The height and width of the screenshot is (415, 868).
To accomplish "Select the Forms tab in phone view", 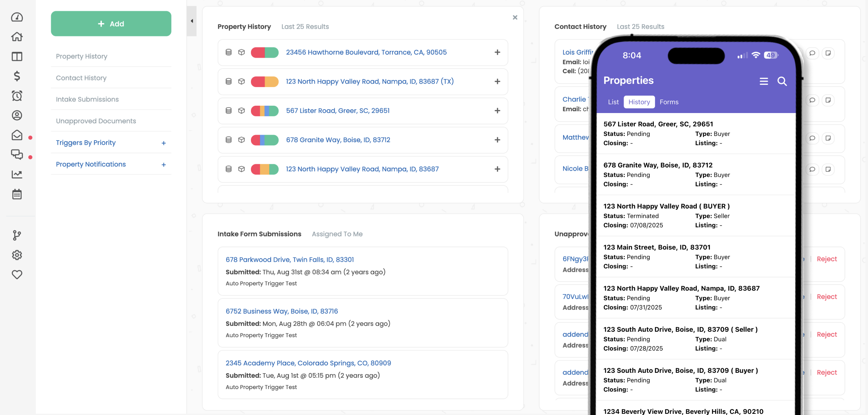I will pos(669,102).
